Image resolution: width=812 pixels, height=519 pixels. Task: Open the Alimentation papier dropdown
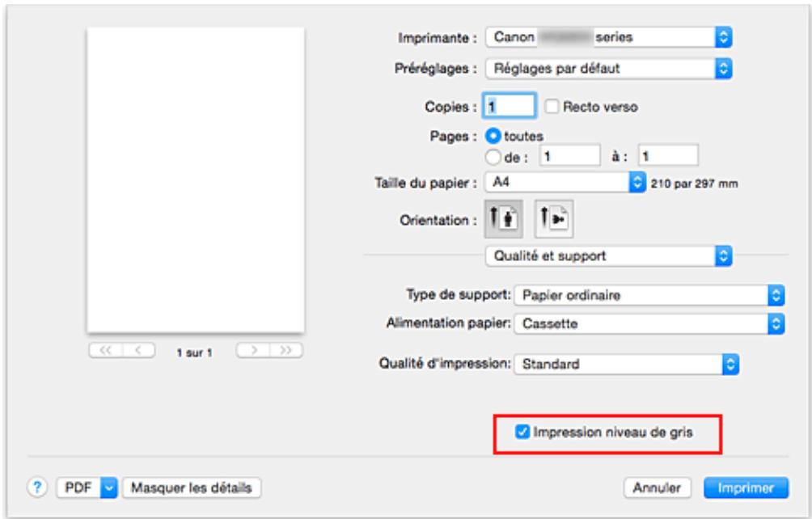coord(649,324)
